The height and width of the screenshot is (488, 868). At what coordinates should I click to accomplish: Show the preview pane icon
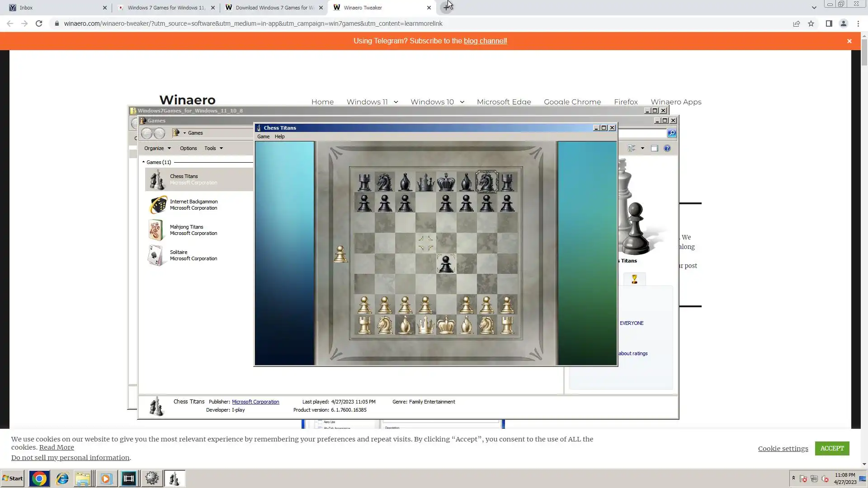654,148
